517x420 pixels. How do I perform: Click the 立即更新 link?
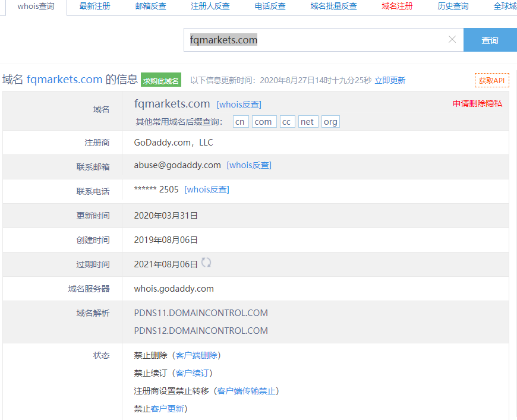coord(390,81)
